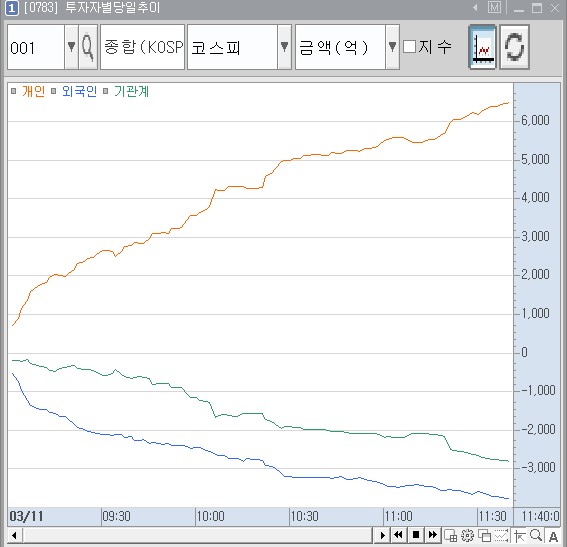Toggle the 외국인 legend marker
The width and height of the screenshot is (567, 547).
coord(54,91)
